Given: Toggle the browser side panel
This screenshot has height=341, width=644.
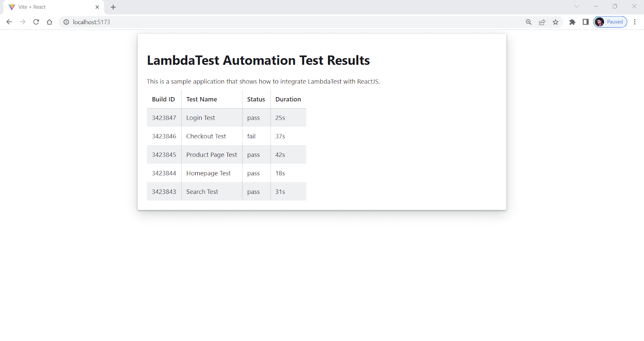Looking at the screenshot, I should (x=586, y=22).
